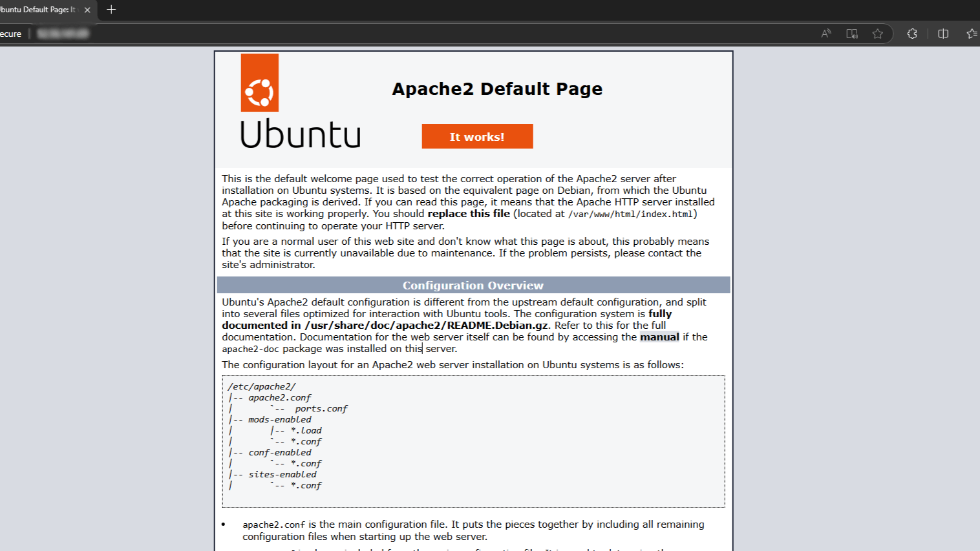Click 'ports.conf' in the config tree
The height and width of the screenshot is (551, 980).
pyautogui.click(x=321, y=409)
